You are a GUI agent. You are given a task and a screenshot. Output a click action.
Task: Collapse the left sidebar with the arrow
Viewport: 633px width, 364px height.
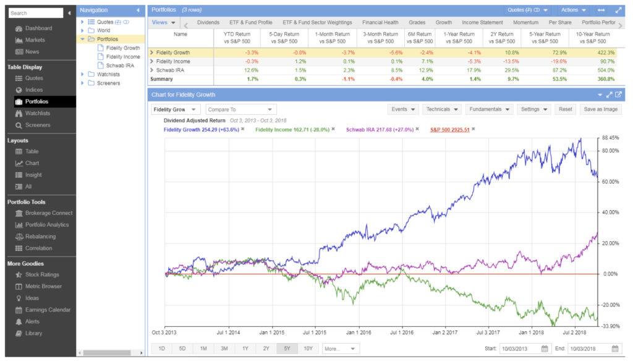(69, 14)
